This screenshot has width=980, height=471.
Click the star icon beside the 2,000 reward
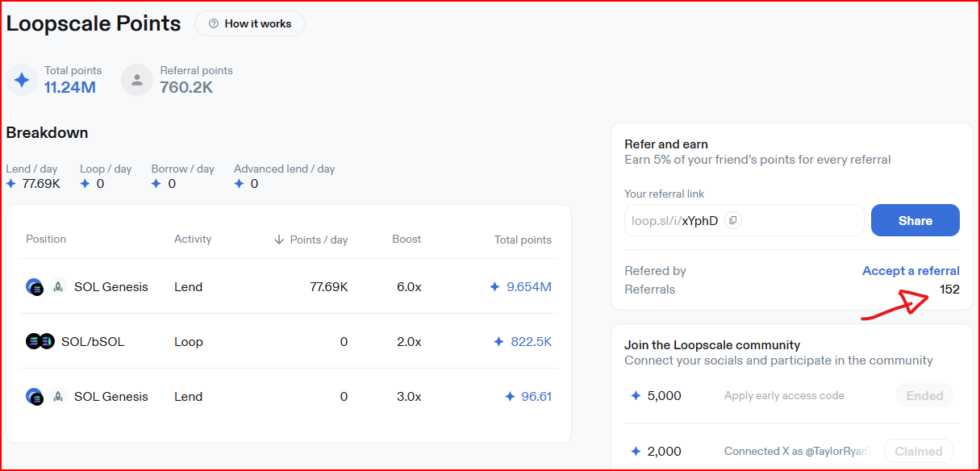pyautogui.click(x=636, y=452)
